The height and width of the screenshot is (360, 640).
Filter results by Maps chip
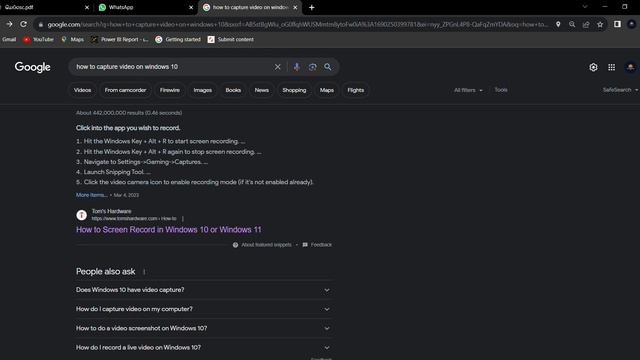(327, 90)
